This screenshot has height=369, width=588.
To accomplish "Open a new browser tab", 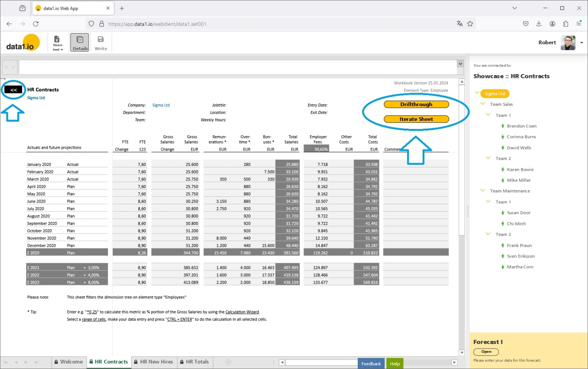I will pyautogui.click(x=122, y=8).
